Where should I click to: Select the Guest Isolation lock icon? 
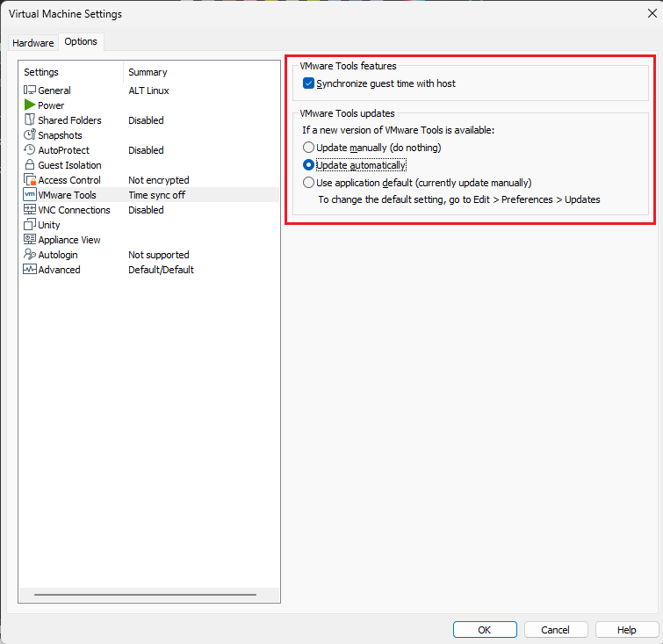[30, 165]
